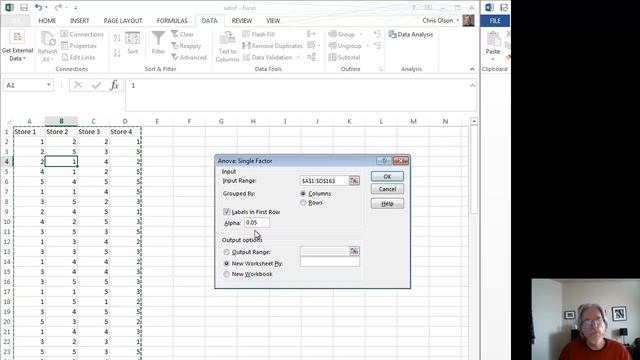Click Remove Duplicates
The width and height of the screenshot is (640, 360).
[x=272, y=46]
